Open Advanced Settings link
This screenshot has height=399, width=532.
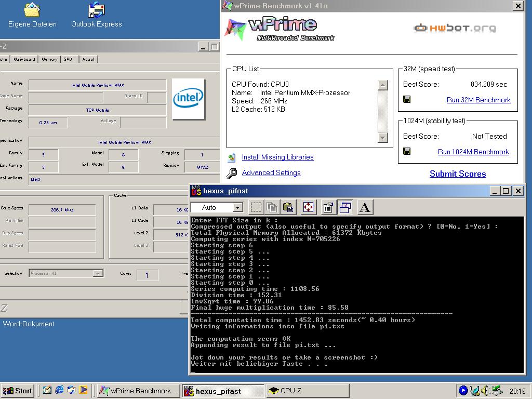coord(271,172)
